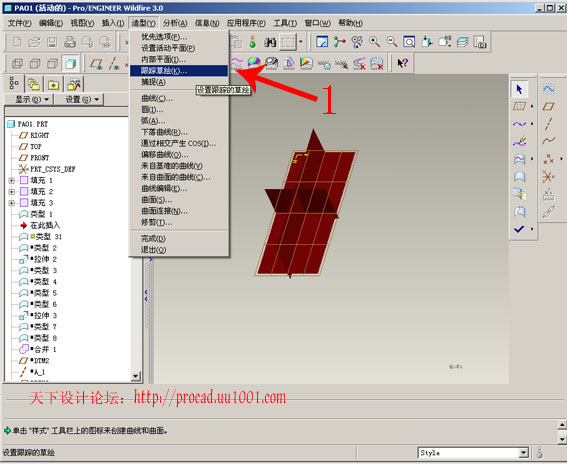567x464 pixels.
Task: Toggle Shading display mode
Action: click(70, 64)
